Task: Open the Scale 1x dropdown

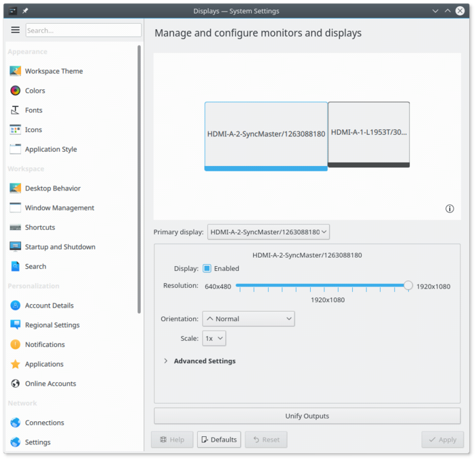Action: click(x=214, y=338)
